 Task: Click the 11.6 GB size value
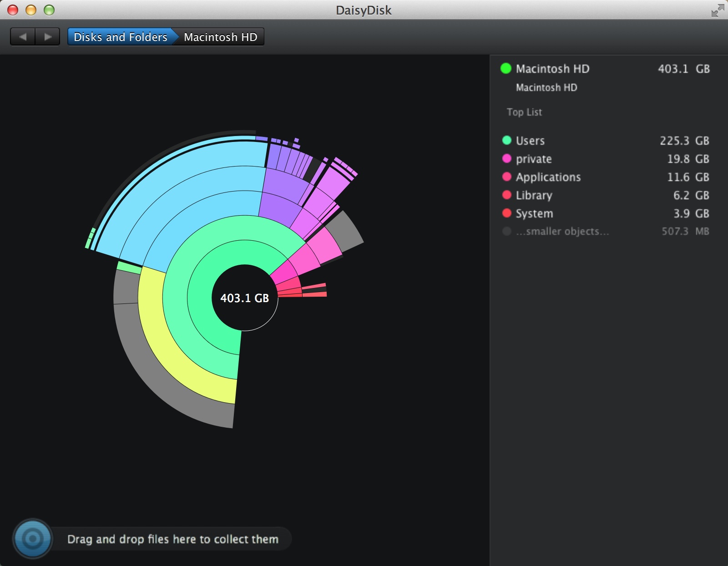pos(688,177)
